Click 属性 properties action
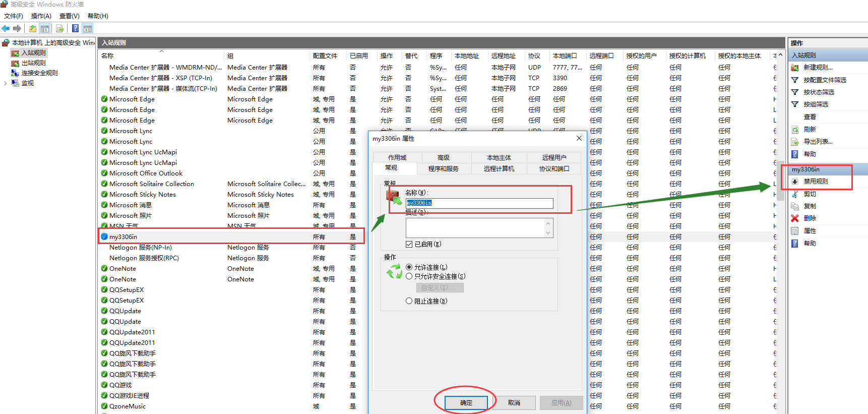868x414 pixels. click(x=810, y=230)
